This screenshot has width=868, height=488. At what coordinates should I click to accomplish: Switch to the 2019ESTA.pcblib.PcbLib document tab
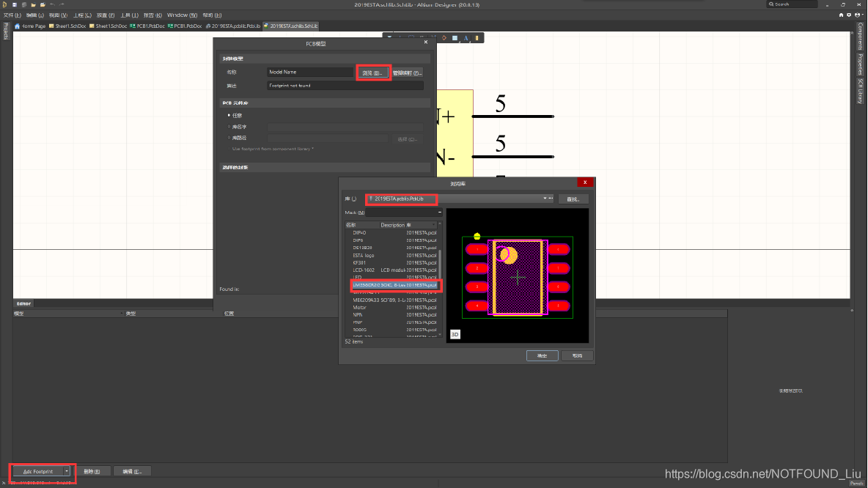232,26
